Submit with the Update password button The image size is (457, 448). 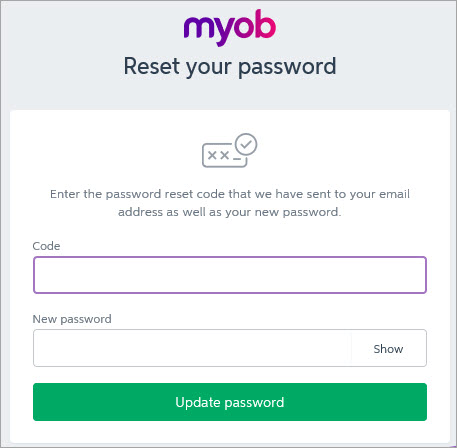[x=230, y=402]
